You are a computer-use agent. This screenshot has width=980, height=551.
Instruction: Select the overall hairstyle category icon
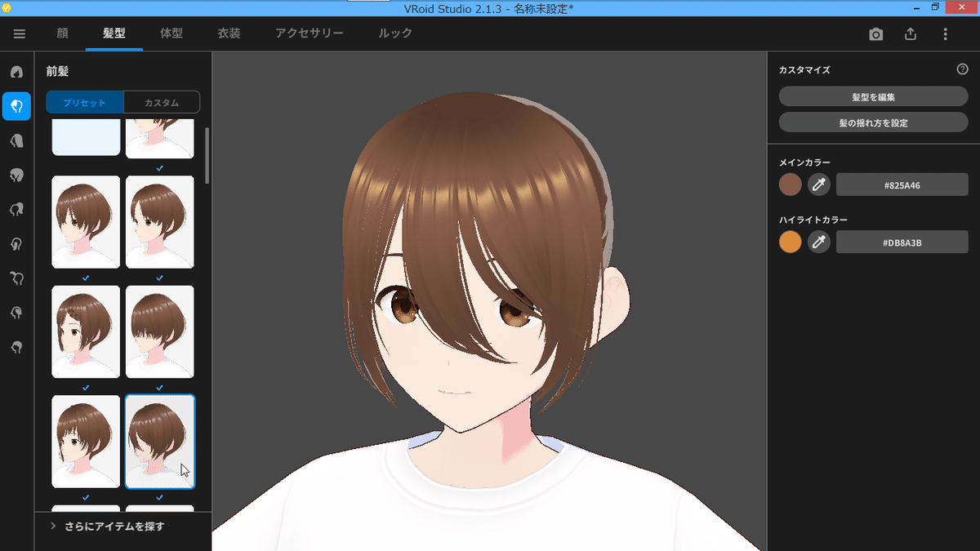16,72
